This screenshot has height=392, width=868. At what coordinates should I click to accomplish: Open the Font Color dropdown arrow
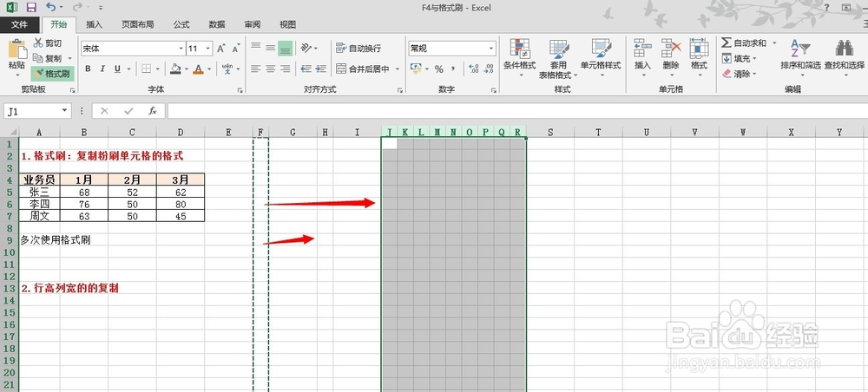[208, 69]
